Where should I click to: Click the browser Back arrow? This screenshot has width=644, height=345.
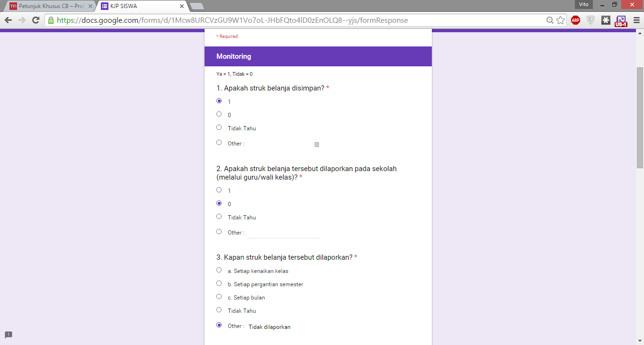coord(8,20)
